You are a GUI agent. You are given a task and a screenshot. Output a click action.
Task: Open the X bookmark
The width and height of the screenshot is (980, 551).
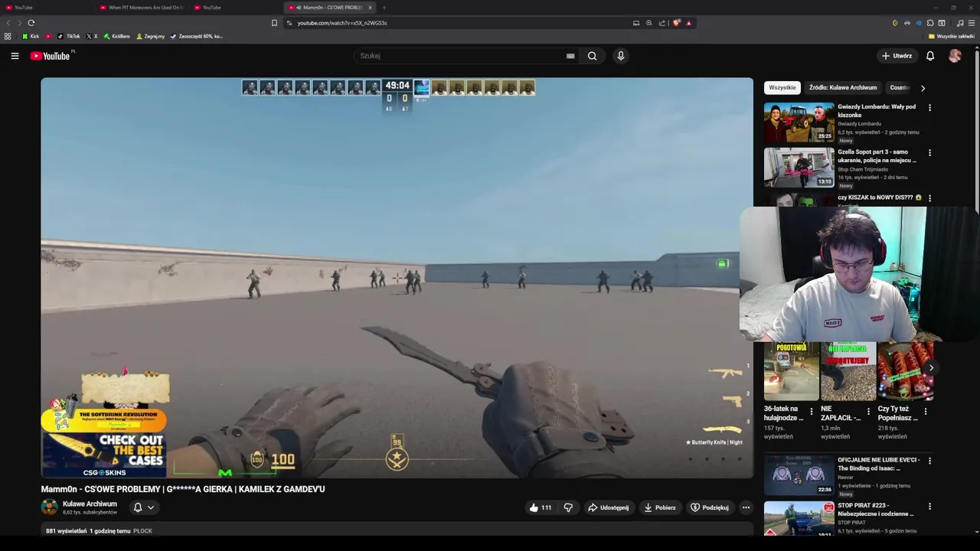(92, 36)
